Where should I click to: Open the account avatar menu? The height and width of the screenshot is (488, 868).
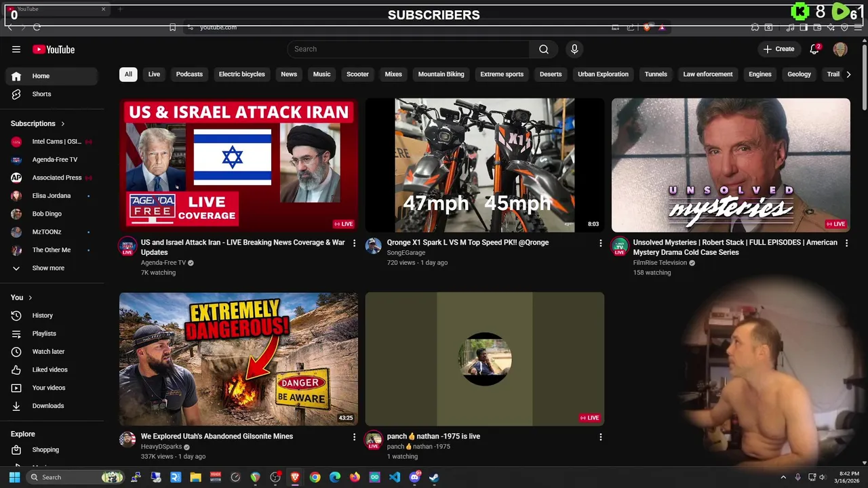[840, 49]
